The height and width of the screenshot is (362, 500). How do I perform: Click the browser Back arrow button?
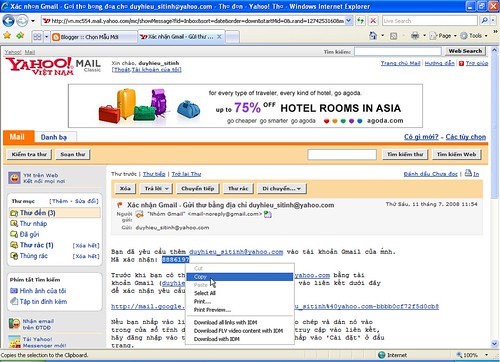pos(8,21)
